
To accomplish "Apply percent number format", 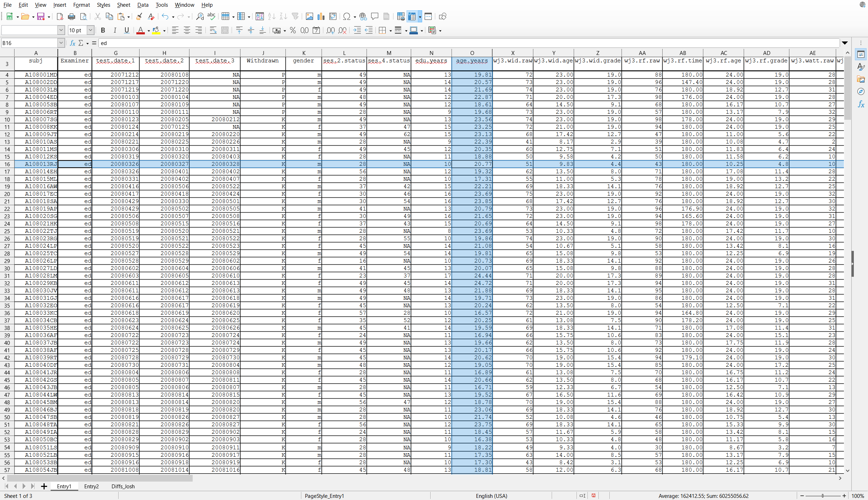I will pyautogui.click(x=293, y=30).
